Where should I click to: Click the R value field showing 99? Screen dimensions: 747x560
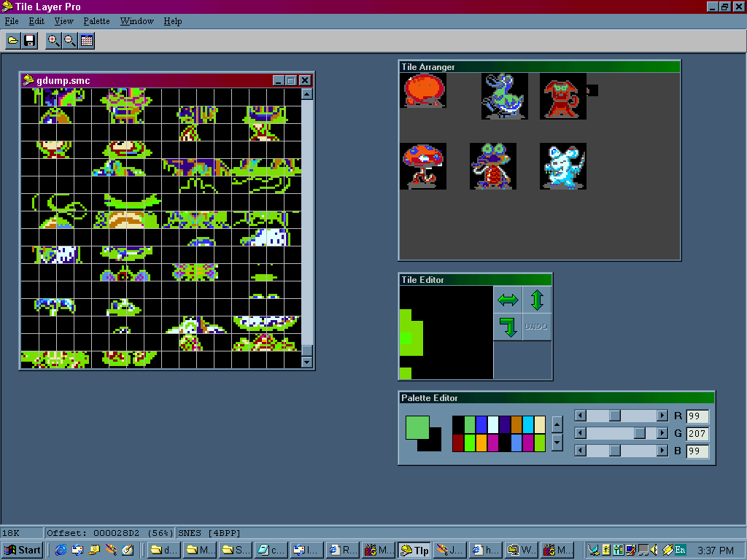tap(697, 416)
